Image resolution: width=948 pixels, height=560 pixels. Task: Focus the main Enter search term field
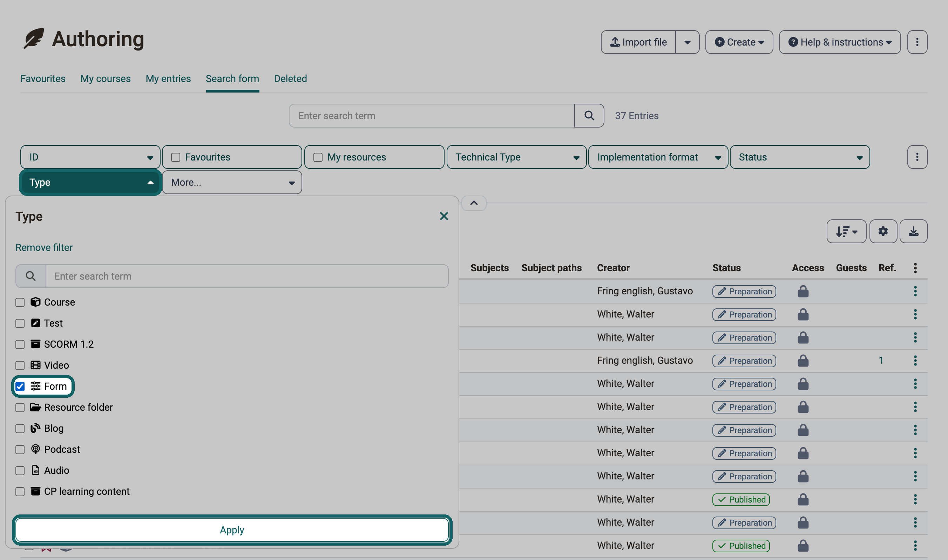[432, 116]
